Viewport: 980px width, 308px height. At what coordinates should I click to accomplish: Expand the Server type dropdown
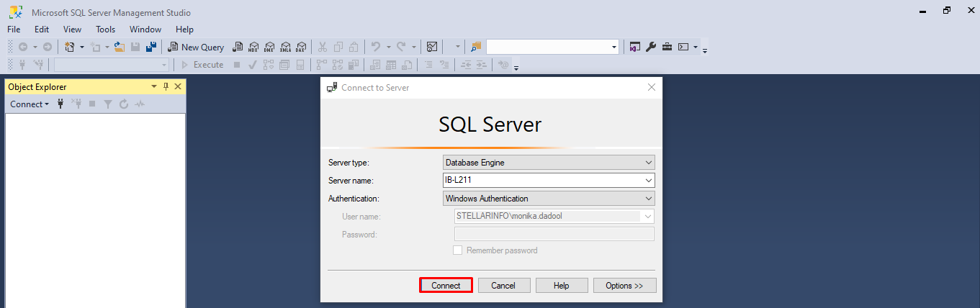pyautogui.click(x=549, y=163)
